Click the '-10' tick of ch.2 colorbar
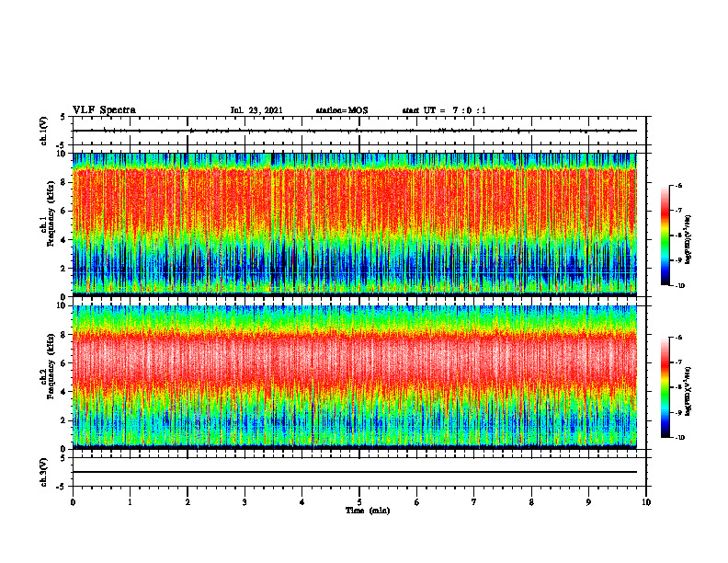The width and height of the screenshot is (728, 563). click(x=679, y=438)
